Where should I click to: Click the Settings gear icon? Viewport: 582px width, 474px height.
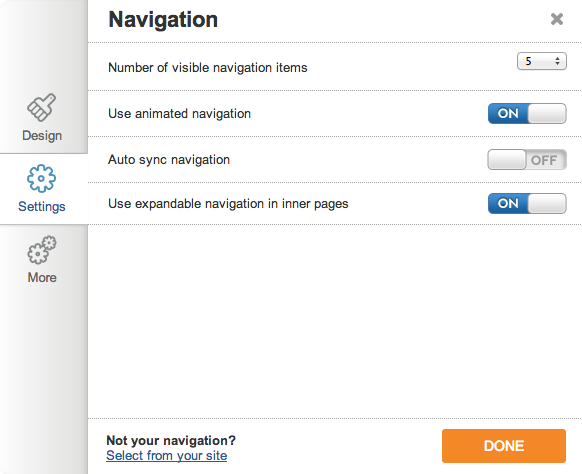click(42, 179)
